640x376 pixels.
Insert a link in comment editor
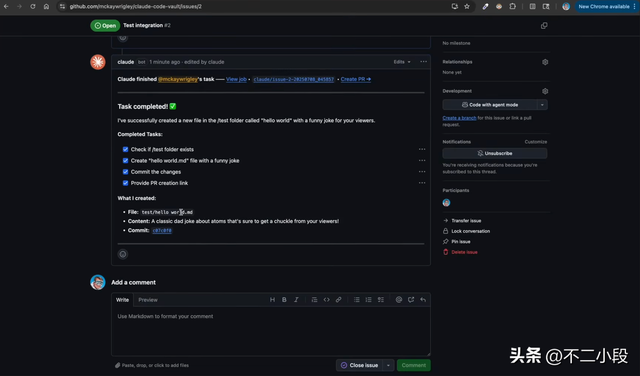click(338, 300)
